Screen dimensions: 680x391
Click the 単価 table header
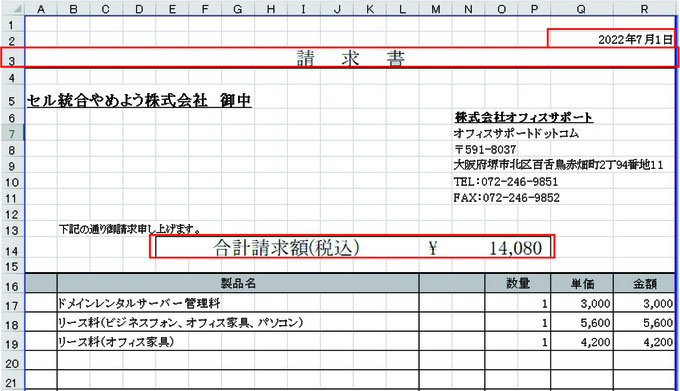[582, 283]
